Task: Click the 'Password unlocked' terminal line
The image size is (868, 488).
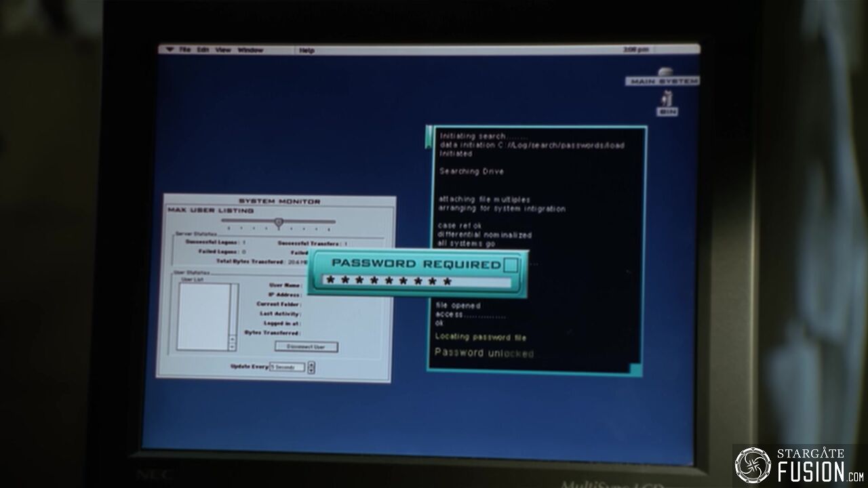Action: pos(484,353)
